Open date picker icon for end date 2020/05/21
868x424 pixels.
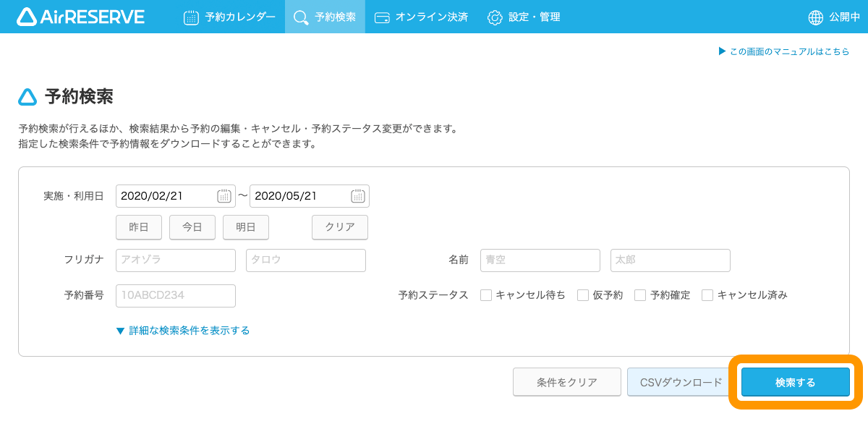(x=358, y=196)
